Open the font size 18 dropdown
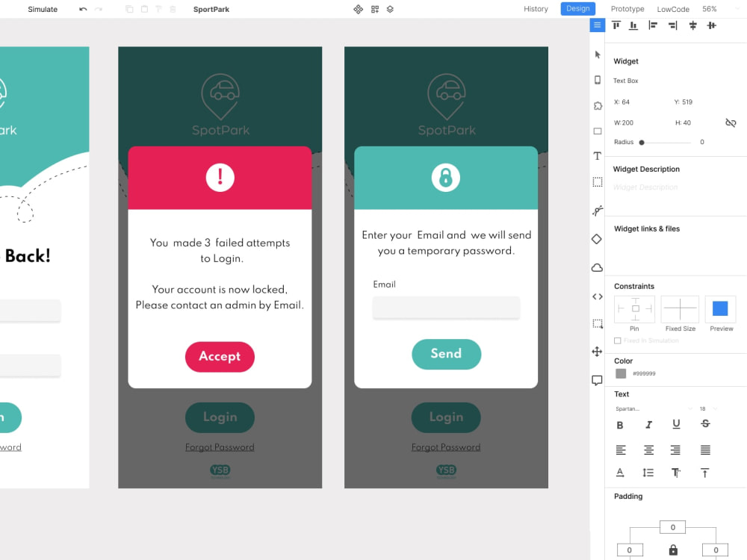747x560 pixels. pos(708,408)
